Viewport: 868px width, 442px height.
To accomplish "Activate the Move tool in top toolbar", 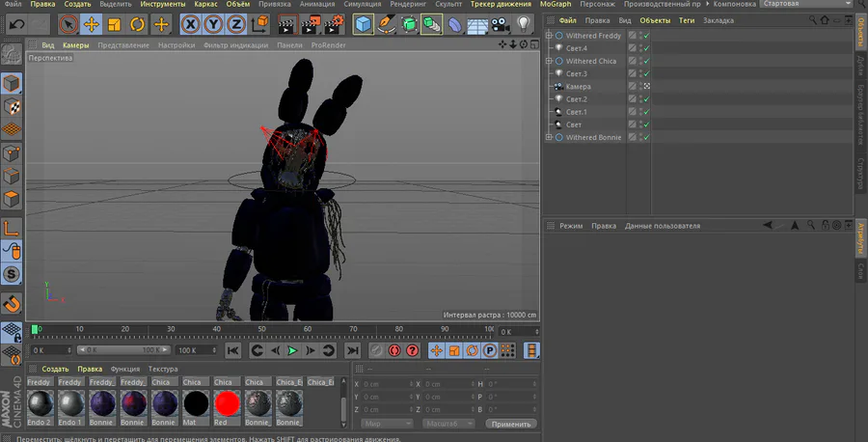I will (x=92, y=24).
